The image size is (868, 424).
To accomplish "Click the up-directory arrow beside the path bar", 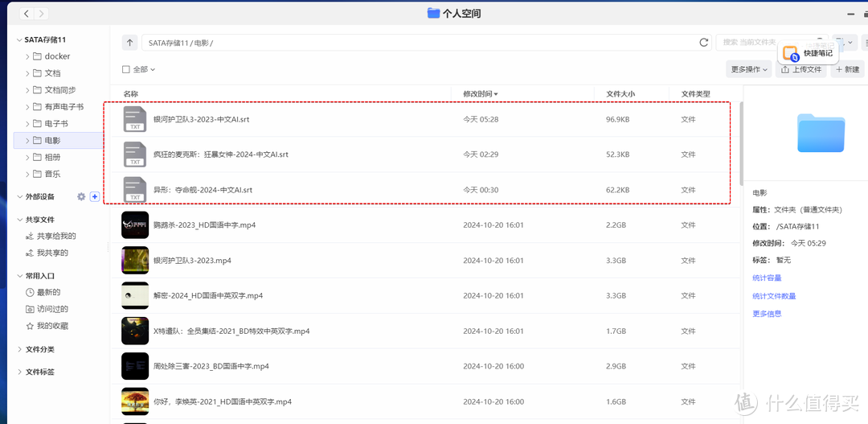I will (129, 43).
